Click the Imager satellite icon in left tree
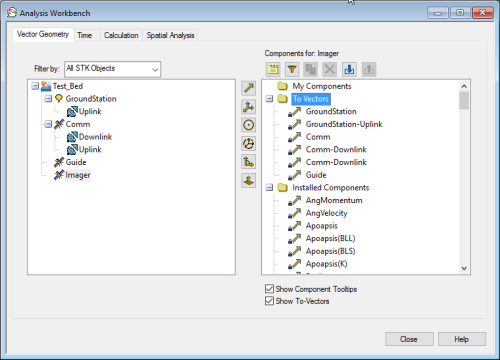The width and height of the screenshot is (500, 360). tap(59, 175)
